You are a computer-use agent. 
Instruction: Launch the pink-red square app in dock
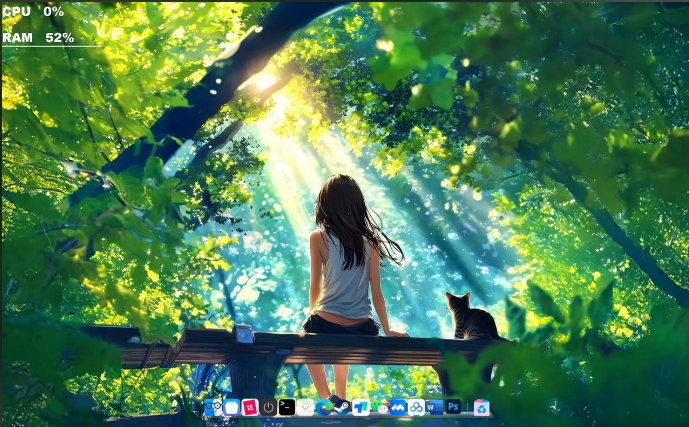(250, 408)
